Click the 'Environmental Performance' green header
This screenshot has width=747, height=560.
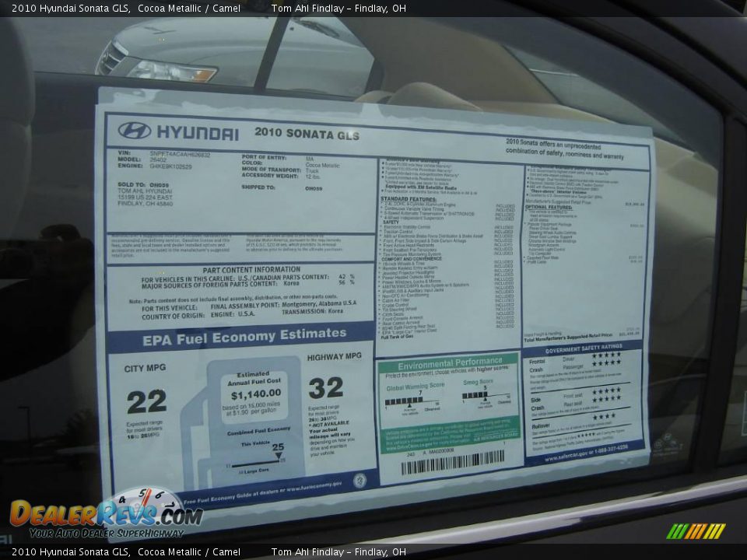pos(450,363)
